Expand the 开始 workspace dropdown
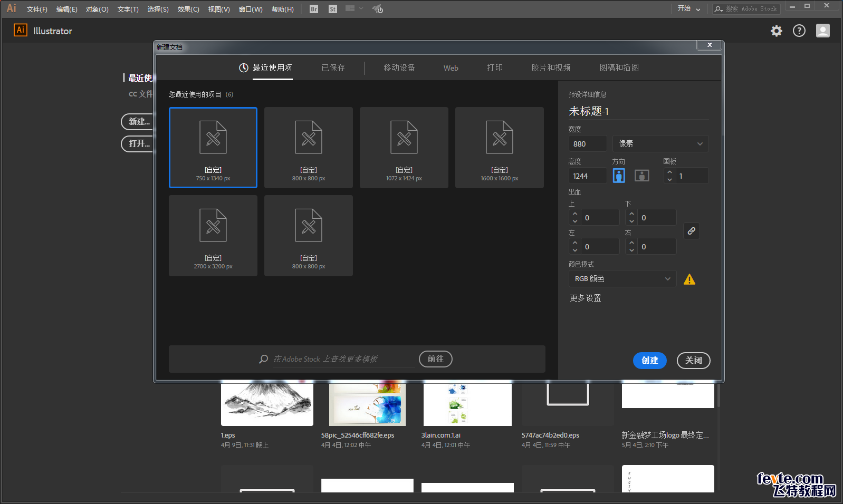Screen dimensions: 843x504 tap(689, 8)
